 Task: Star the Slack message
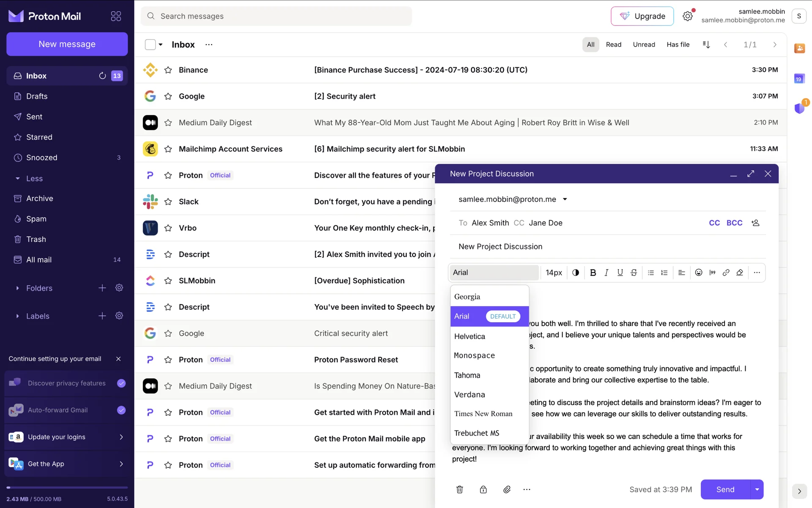click(168, 202)
